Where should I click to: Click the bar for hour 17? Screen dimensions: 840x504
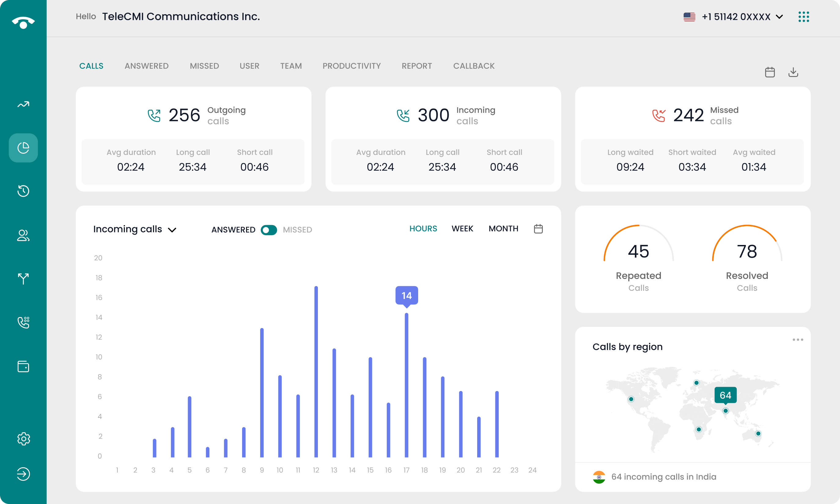point(407,385)
